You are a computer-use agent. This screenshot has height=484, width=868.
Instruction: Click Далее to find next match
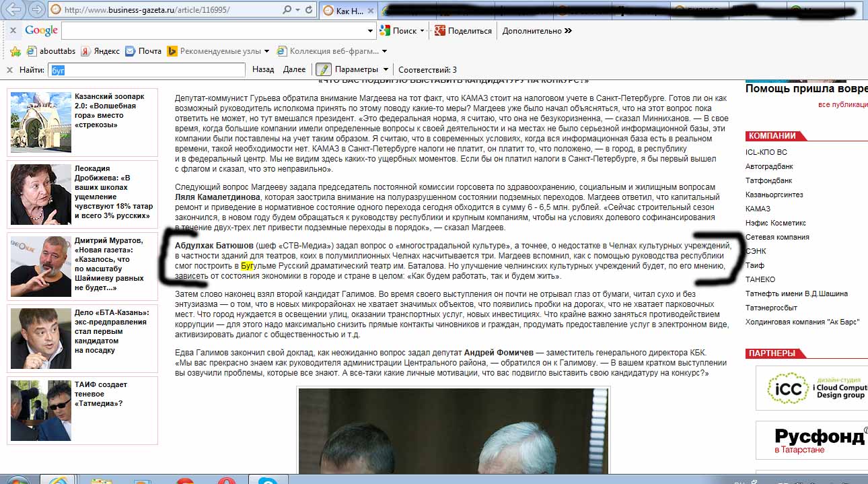tap(294, 69)
